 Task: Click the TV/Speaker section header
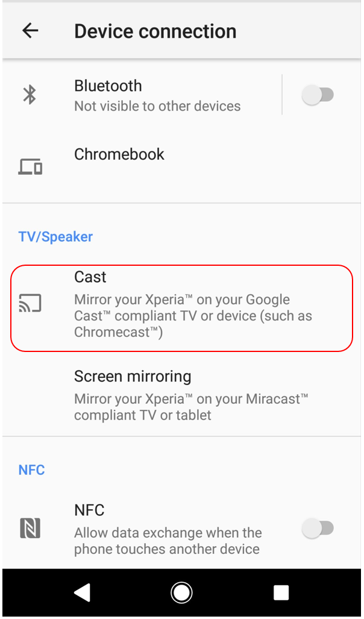pyautogui.click(x=55, y=237)
